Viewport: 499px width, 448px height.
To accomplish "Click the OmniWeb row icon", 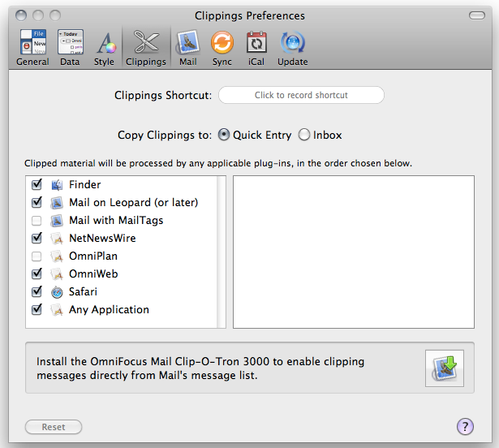I will tap(57, 274).
